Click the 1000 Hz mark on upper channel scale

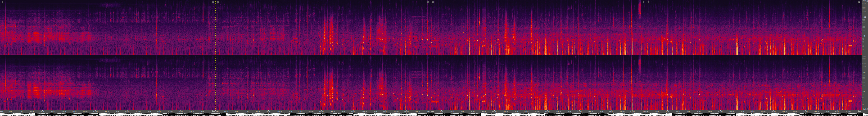click(x=864, y=17)
